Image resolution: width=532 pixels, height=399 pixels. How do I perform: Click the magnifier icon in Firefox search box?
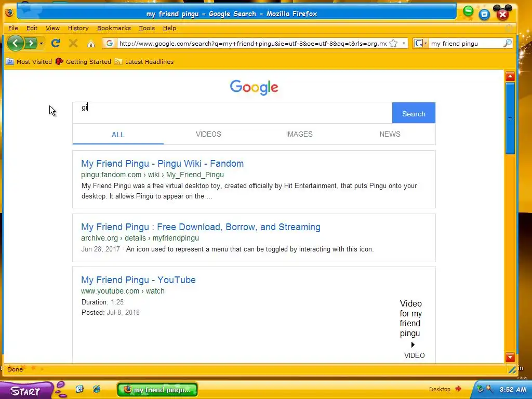point(508,44)
